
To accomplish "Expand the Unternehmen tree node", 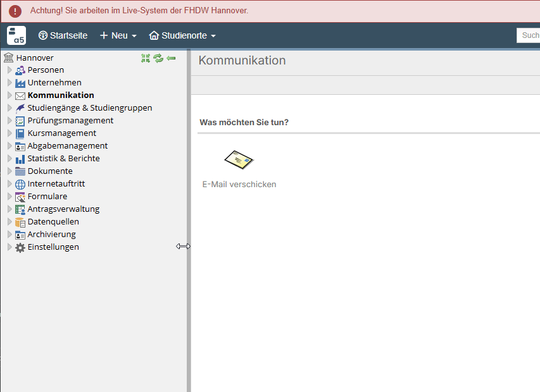I will [9, 83].
